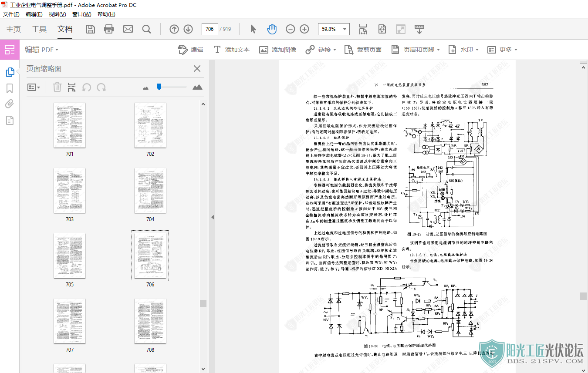Viewport: 588px width, 373px height.
Task: Click the thumbnail size slider handle
Action: [x=159, y=87]
